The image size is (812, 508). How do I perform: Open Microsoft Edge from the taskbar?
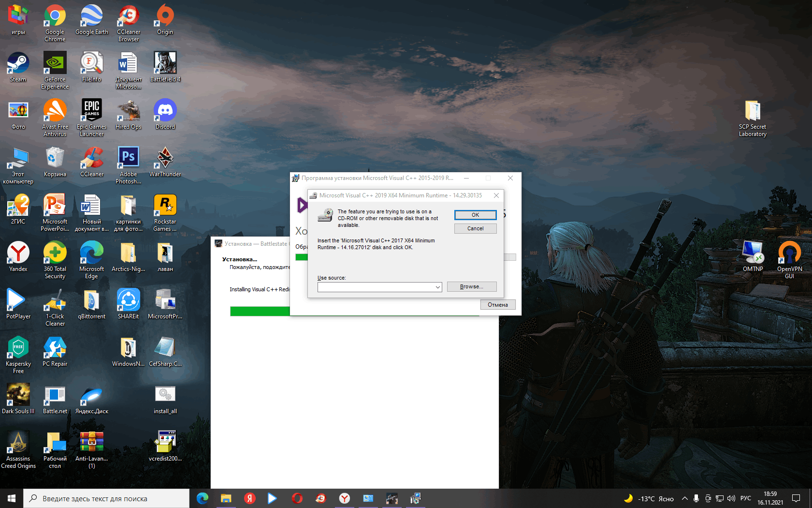point(202,498)
